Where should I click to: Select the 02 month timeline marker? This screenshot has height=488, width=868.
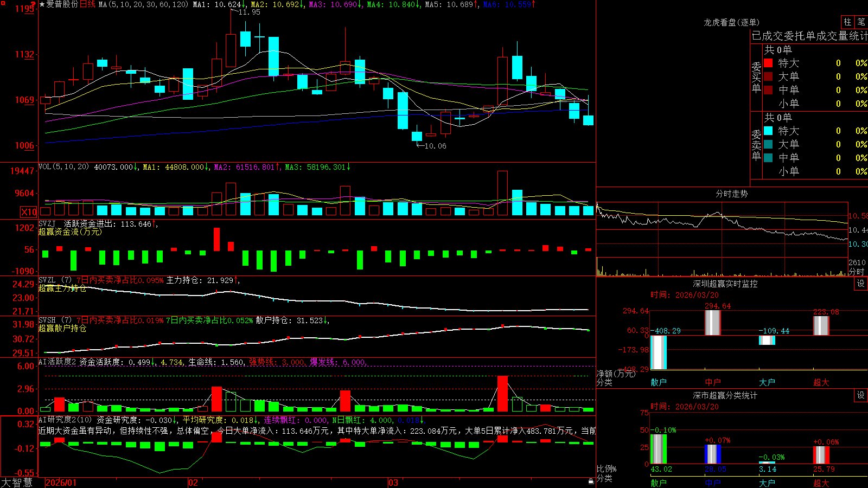pyautogui.click(x=193, y=483)
